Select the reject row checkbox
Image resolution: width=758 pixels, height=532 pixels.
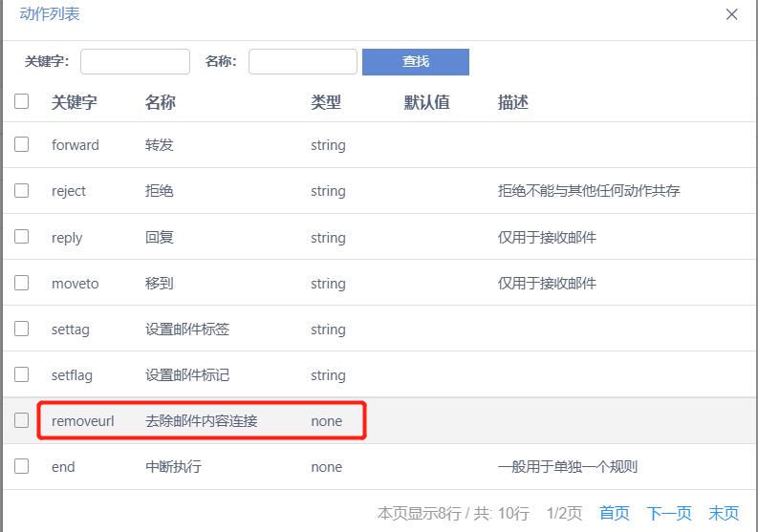point(22,191)
